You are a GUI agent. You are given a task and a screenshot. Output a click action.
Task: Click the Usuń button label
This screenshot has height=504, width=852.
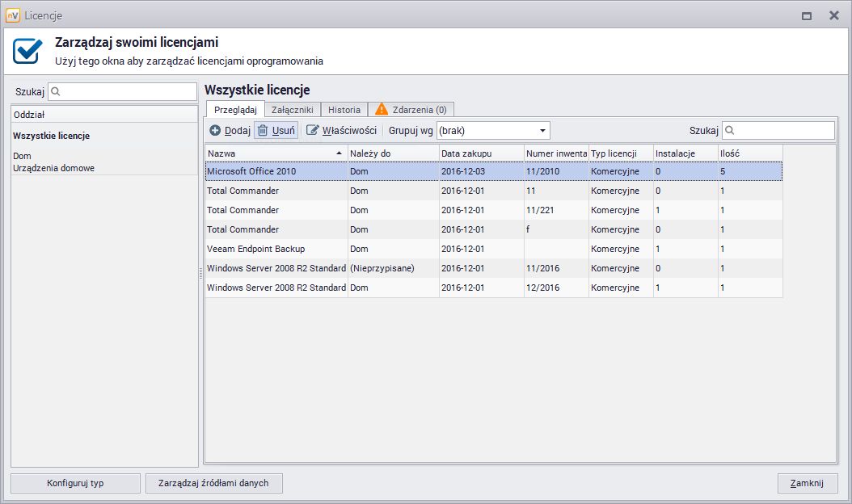click(283, 130)
